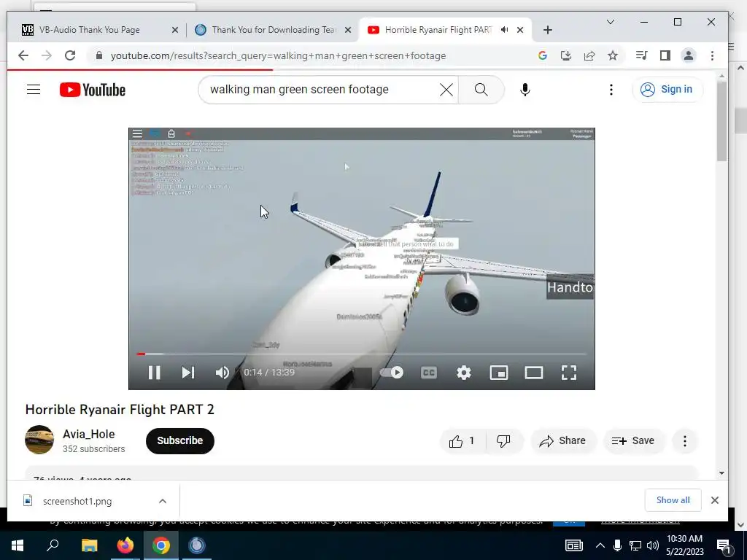
Task: Open Chrome side panel
Action: point(665,55)
